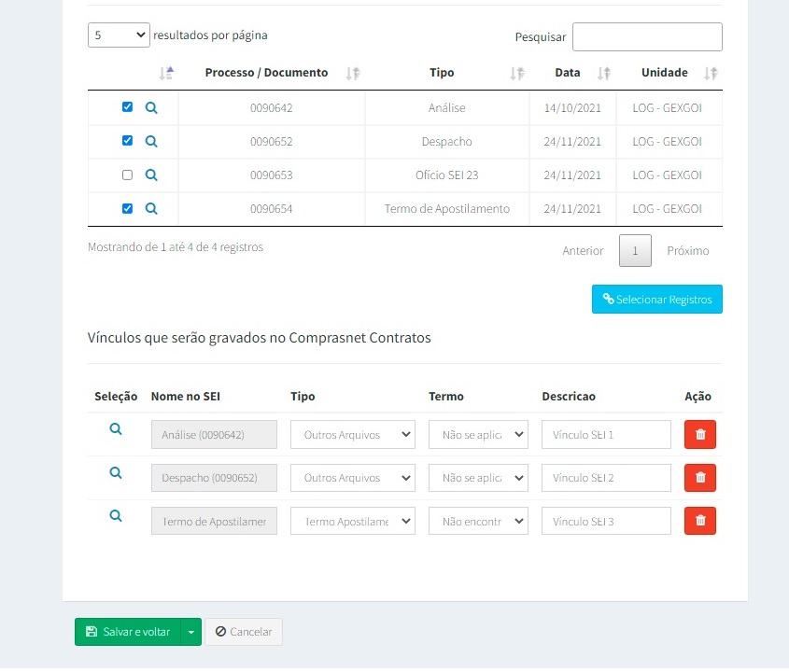Uncheck the checkbox for document 0090642
Viewport: 789px width, 672px height.
[x=127, y=106]
